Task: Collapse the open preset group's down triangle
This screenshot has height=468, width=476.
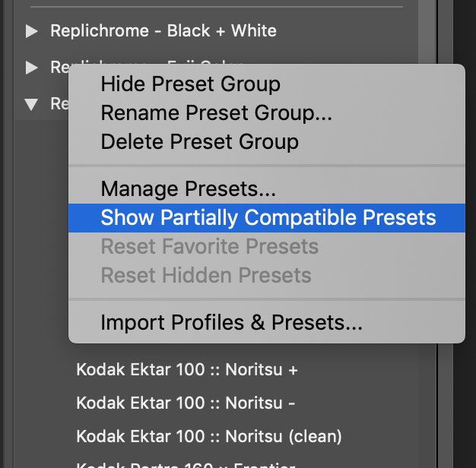Action: 31,103
